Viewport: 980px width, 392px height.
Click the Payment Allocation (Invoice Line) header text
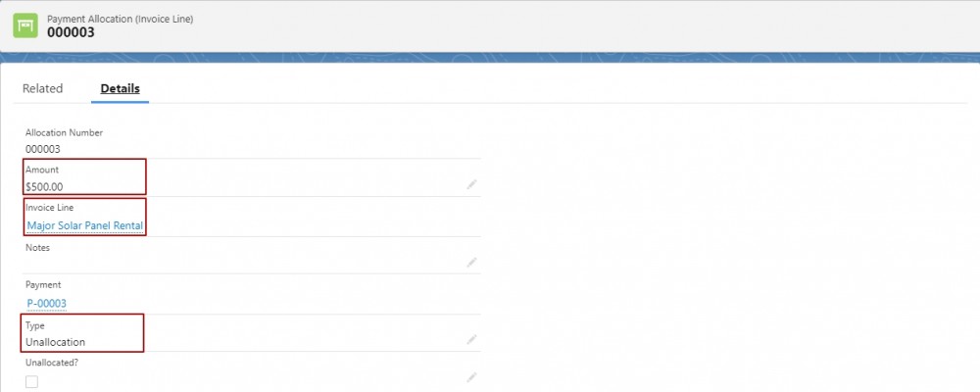[x=120, y=20]
